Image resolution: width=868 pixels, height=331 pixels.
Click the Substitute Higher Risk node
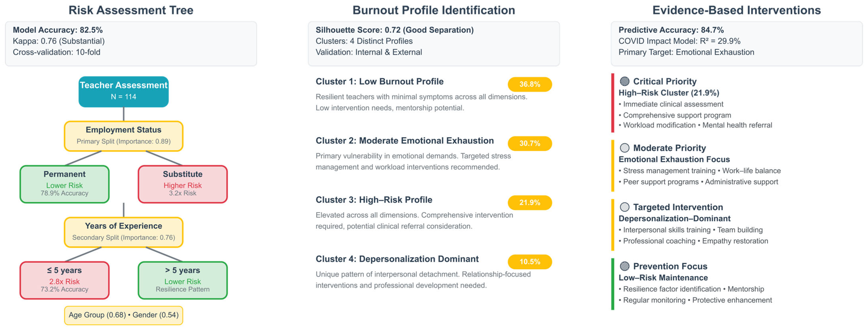183,184
